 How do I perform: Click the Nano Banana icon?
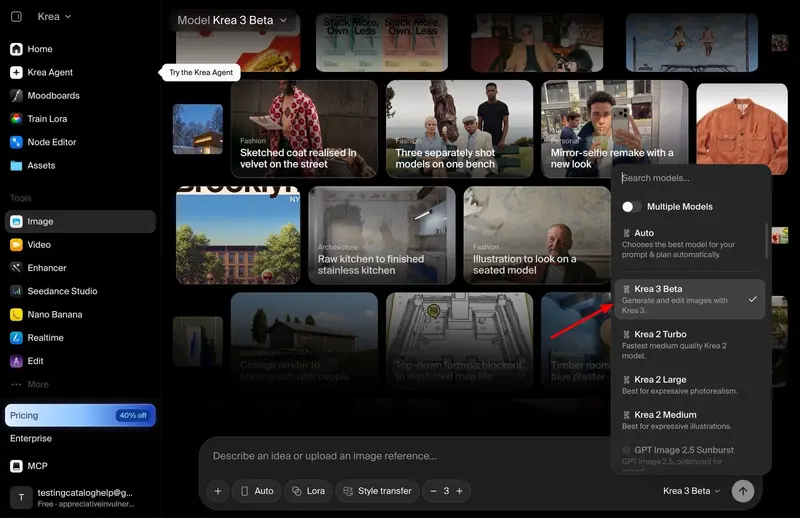tap(16, 314)
